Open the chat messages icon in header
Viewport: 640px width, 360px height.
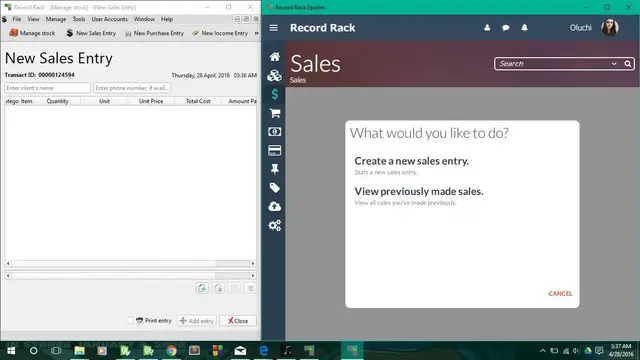(x=506, y=28)
